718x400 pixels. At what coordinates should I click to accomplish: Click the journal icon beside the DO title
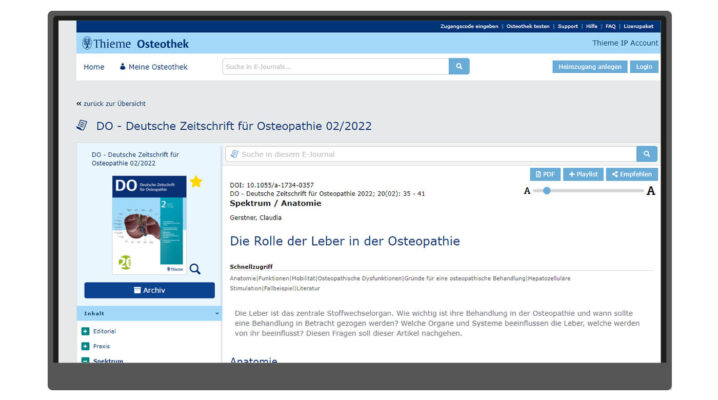coord(82,125)
